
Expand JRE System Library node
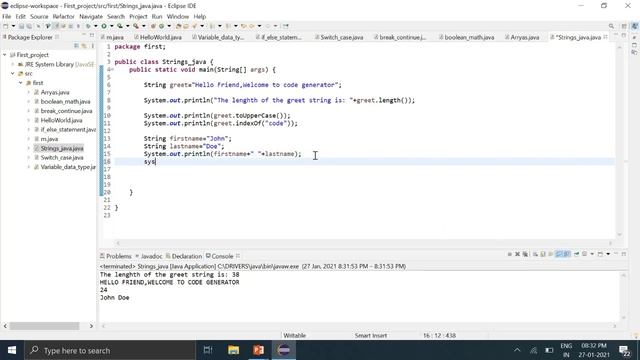tap(13, 64)
